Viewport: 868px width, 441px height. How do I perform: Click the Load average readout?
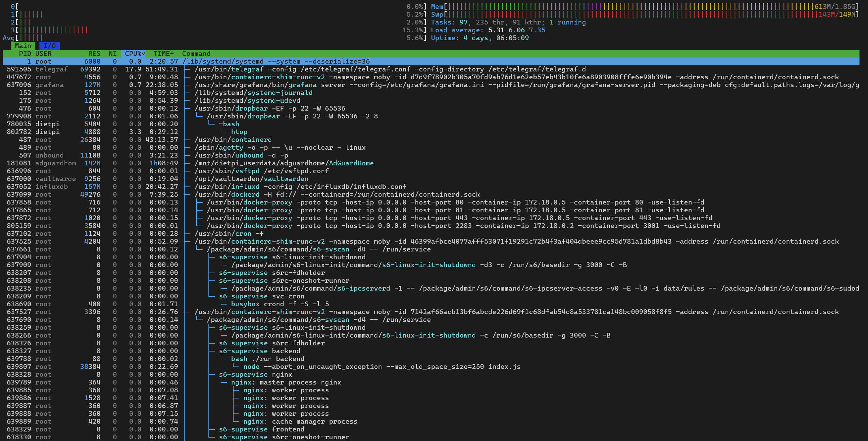488,30
